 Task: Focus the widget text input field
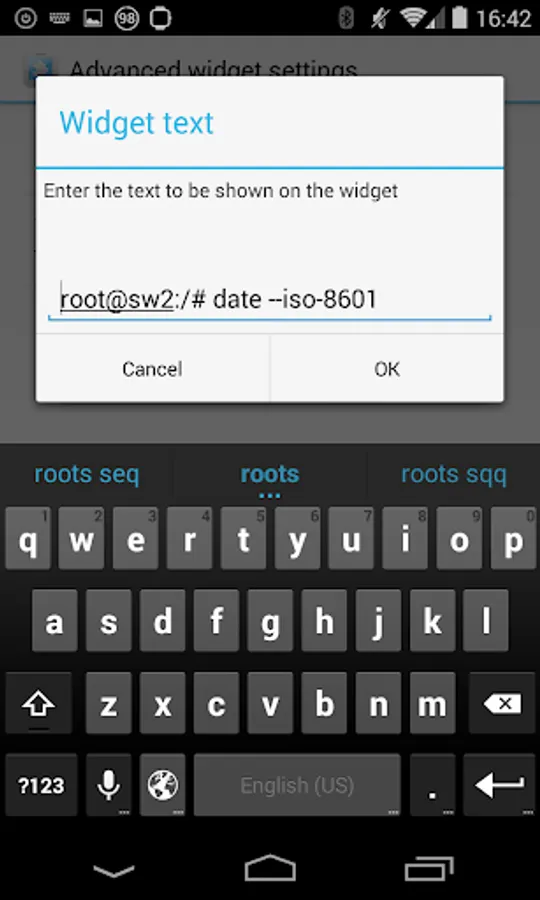[x=270, y=300]
